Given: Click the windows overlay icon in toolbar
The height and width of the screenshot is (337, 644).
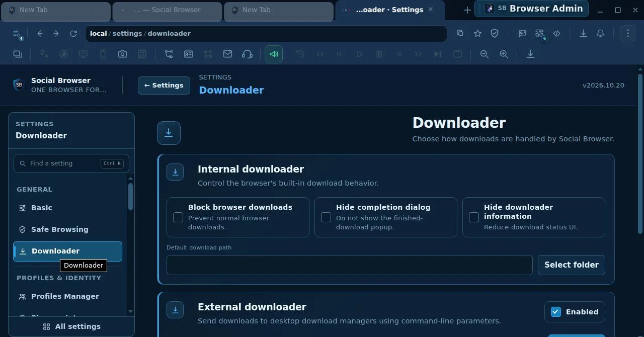Looking at the screenshot, I should 18,54.
